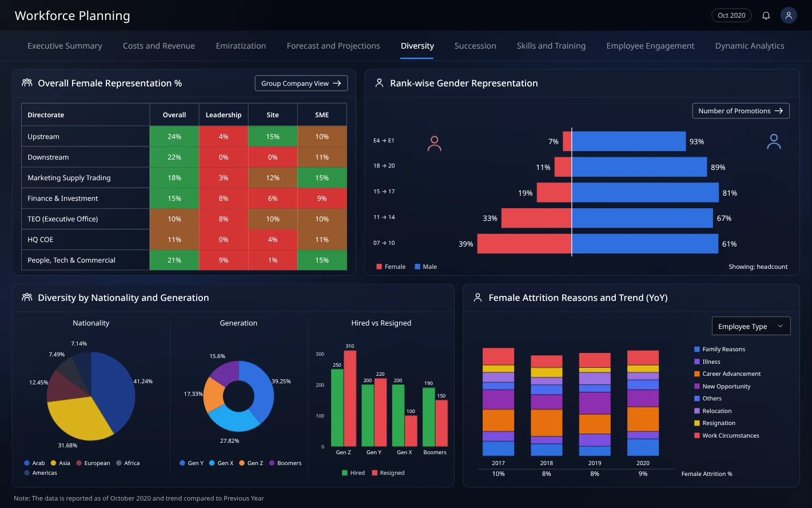This screenshot has height=508, width=812.
Task: Click the Number of Promotions button
Action: coord(741,111)
